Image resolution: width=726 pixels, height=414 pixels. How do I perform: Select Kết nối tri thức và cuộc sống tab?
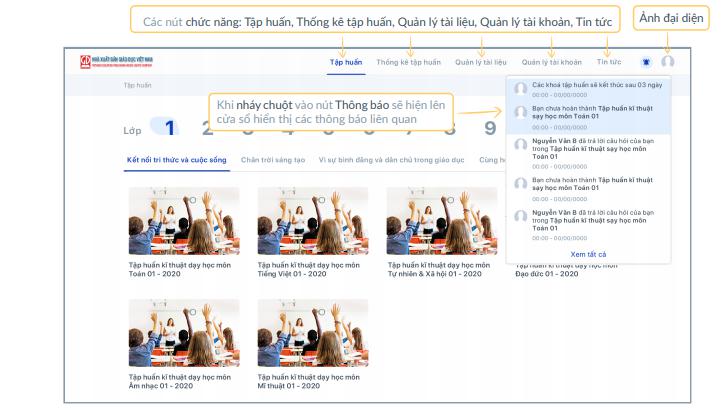[177, 160]
